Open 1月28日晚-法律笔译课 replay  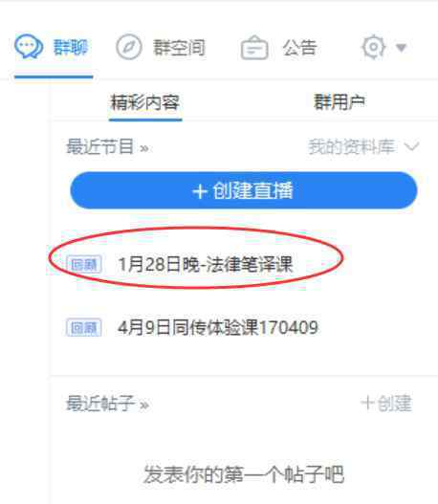point(206,264)
